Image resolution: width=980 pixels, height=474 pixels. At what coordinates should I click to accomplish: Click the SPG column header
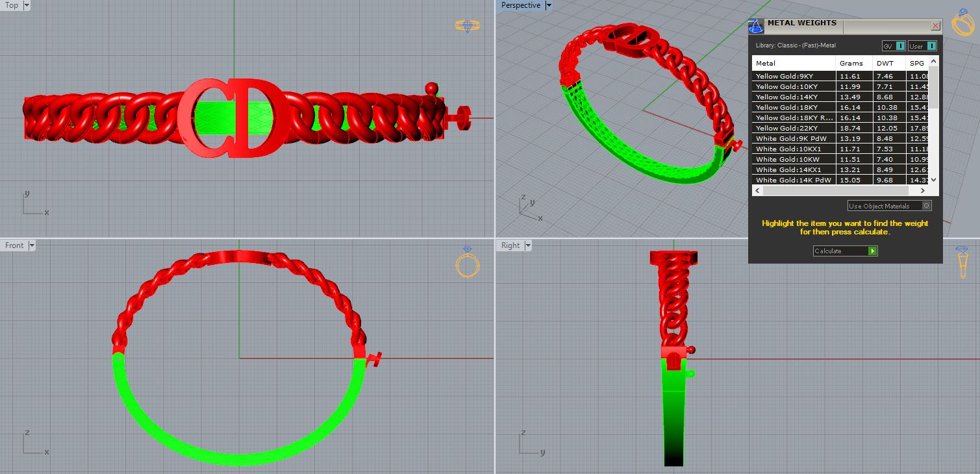coord(916,63)
